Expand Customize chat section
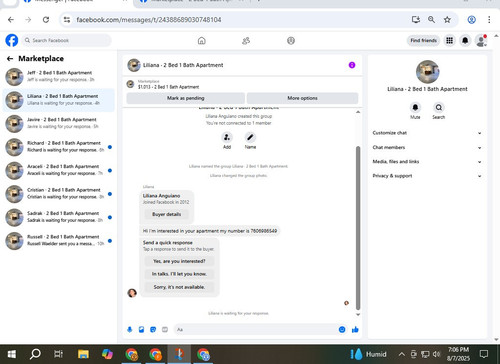Viewport: 500px width, 364px height. coord(427,133)
